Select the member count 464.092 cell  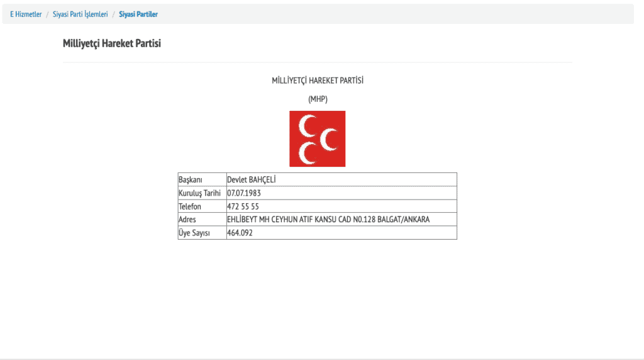[x=240, y=233]
